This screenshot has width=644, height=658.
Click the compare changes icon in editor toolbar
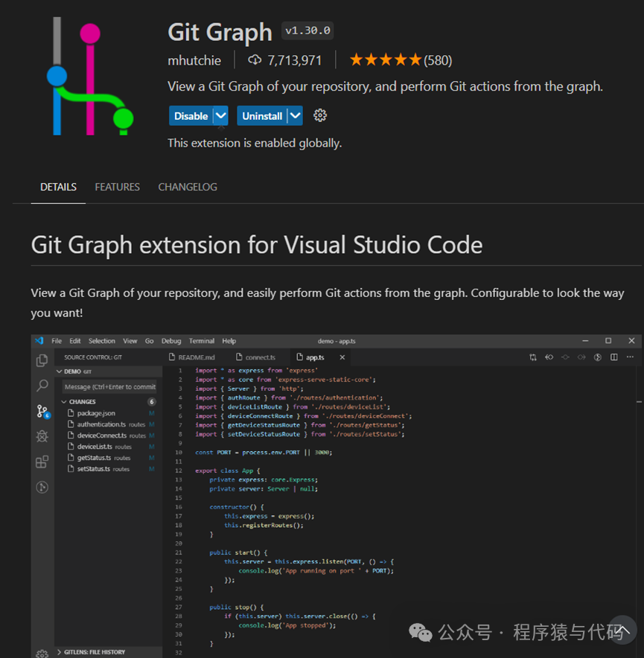533,357
